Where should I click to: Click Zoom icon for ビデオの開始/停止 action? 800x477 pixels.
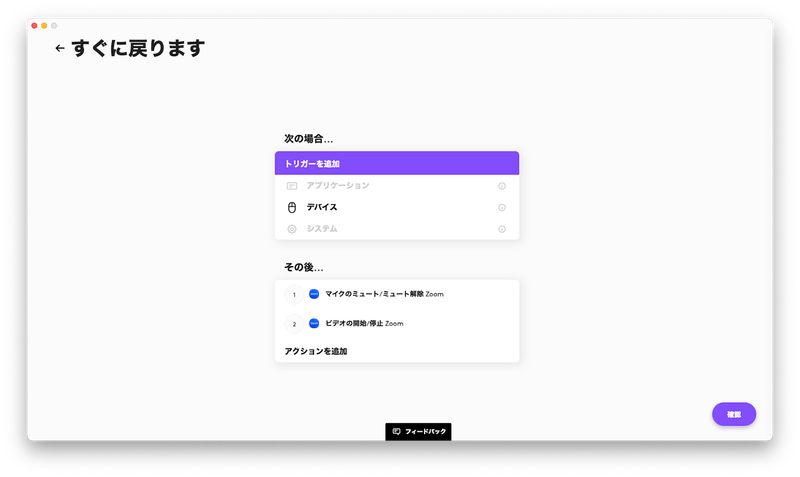tap(314, 323)
